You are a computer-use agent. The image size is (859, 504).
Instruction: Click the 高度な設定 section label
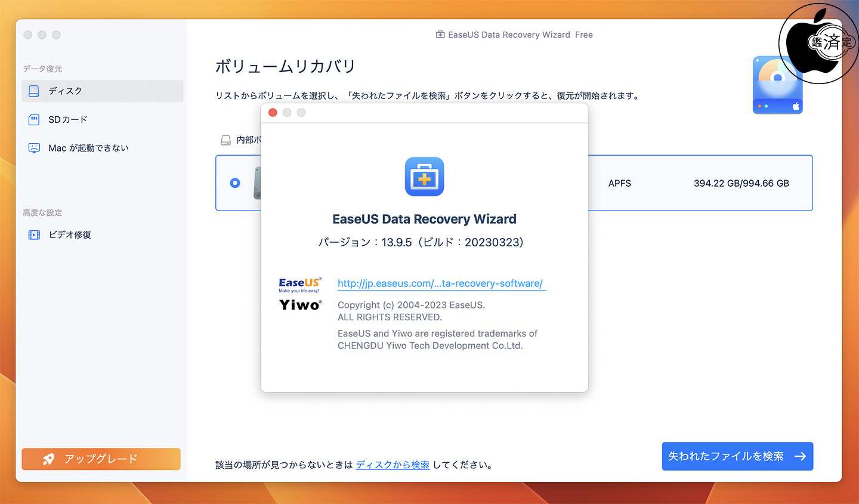click(x=42, y=212)
